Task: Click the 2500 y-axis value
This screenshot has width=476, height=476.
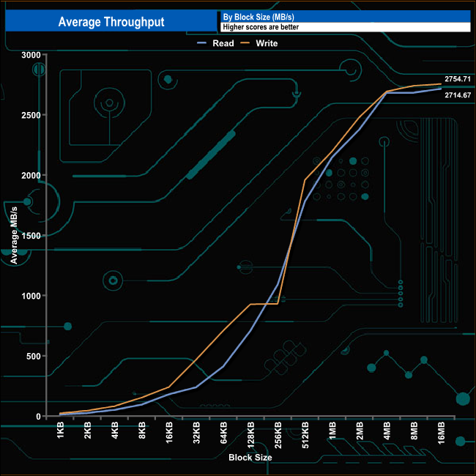Action: click(31, 115)
